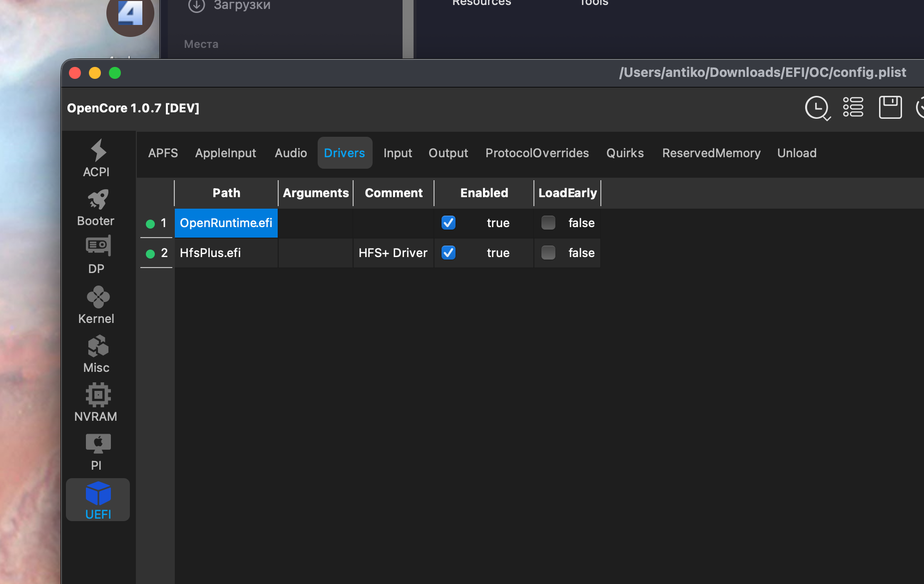Screen dimensions: 924x584
Task: Click the Arguments cell for HfsPlus.efi
Action: tap(316, 253)
